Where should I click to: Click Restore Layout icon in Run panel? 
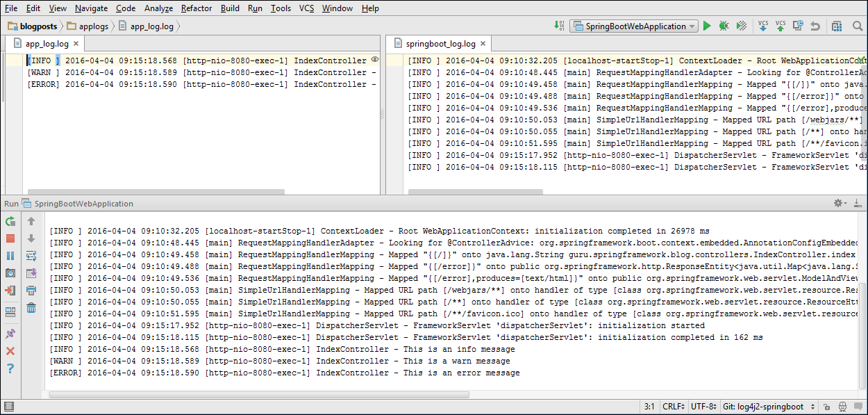pos(10,312)
